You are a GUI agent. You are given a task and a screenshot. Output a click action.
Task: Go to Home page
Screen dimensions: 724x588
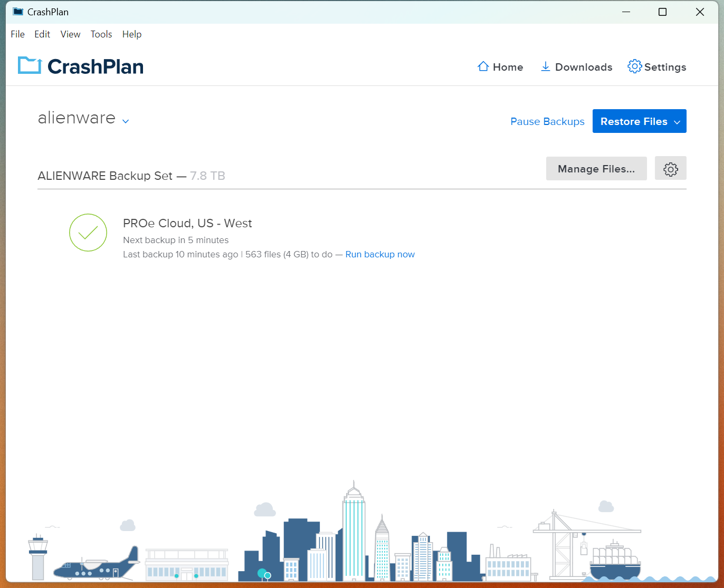(500, 67)
